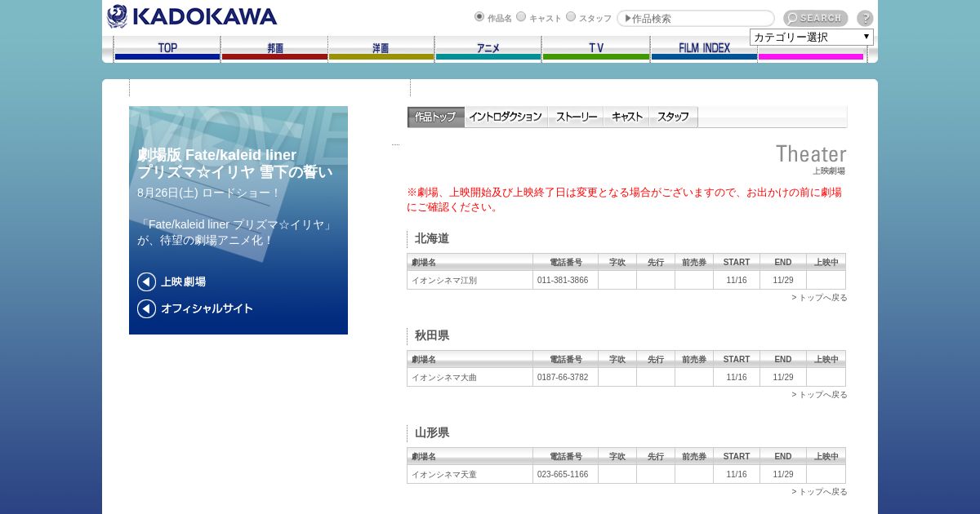Switch to the イントロダクション tab
Viewport: 980px width, 514px height.
pyautogui.click(x=506, y=117)
